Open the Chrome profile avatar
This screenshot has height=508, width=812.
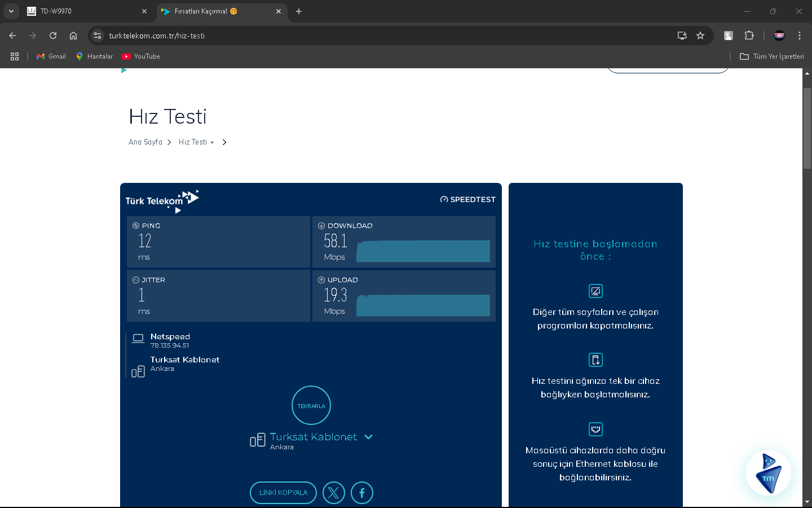click(779, 36)
